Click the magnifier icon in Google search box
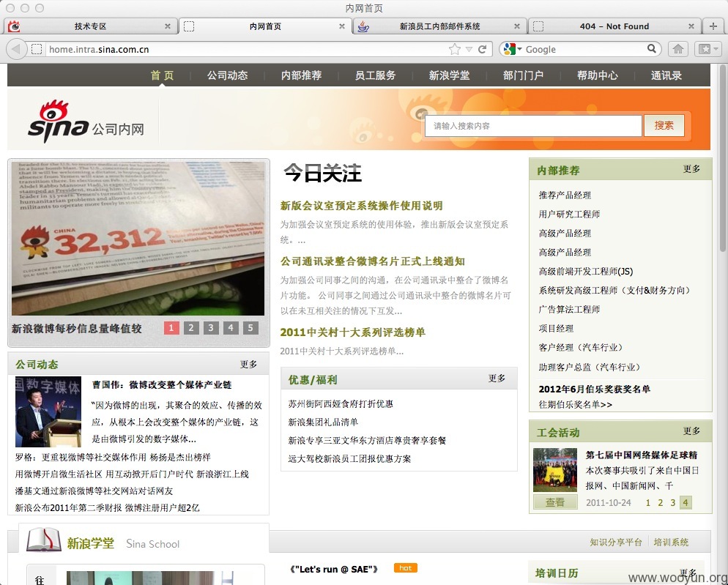 [x=652, y=48]
